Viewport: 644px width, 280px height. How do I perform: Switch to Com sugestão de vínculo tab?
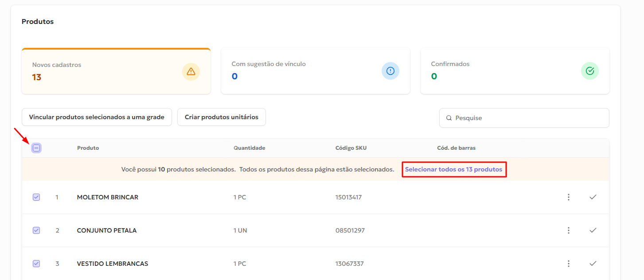301,71
